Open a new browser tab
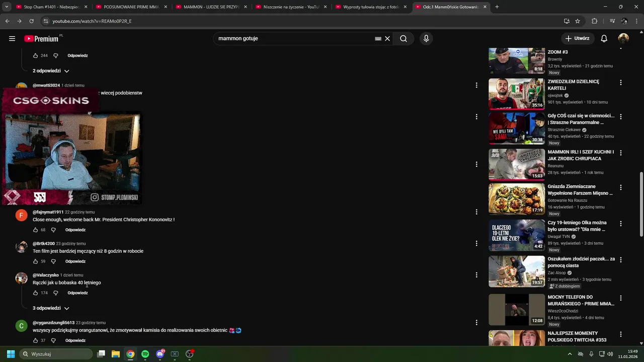Image resolution: width=644 pixels, height=362 pixels. tap(497, 7)
